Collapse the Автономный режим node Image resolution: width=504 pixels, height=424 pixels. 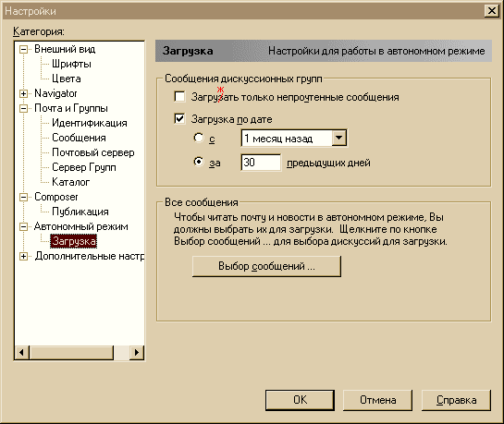(x=23, y=226)
